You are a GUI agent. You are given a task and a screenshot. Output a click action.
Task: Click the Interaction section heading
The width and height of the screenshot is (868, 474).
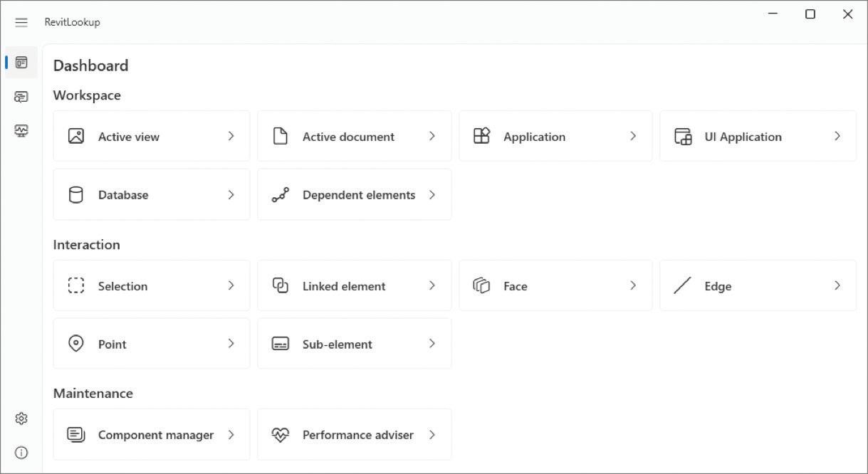[87, 245]
